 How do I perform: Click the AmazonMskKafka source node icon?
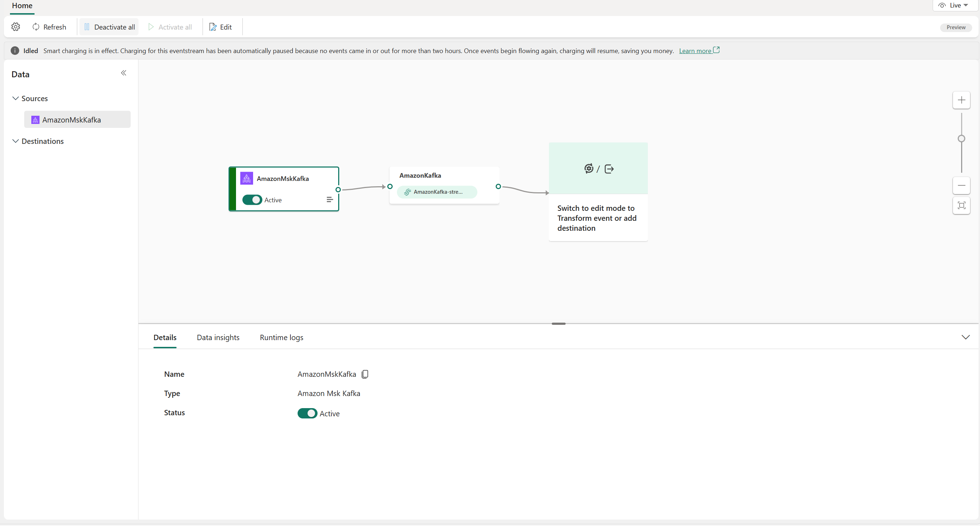pyautogui.click(x=246, y=178)
